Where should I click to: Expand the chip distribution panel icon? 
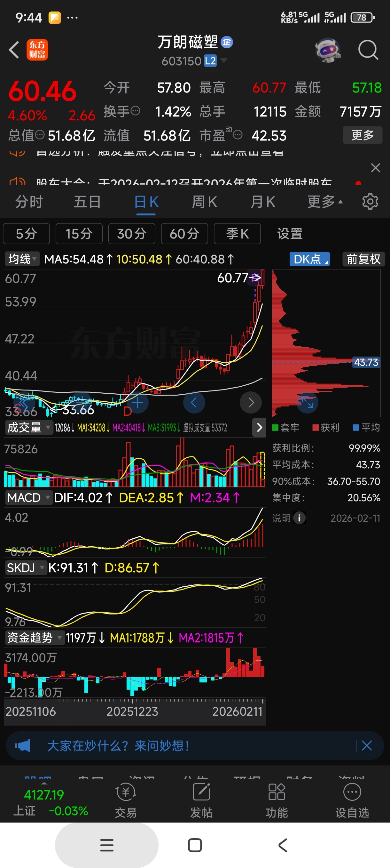(x=307, y=403)
